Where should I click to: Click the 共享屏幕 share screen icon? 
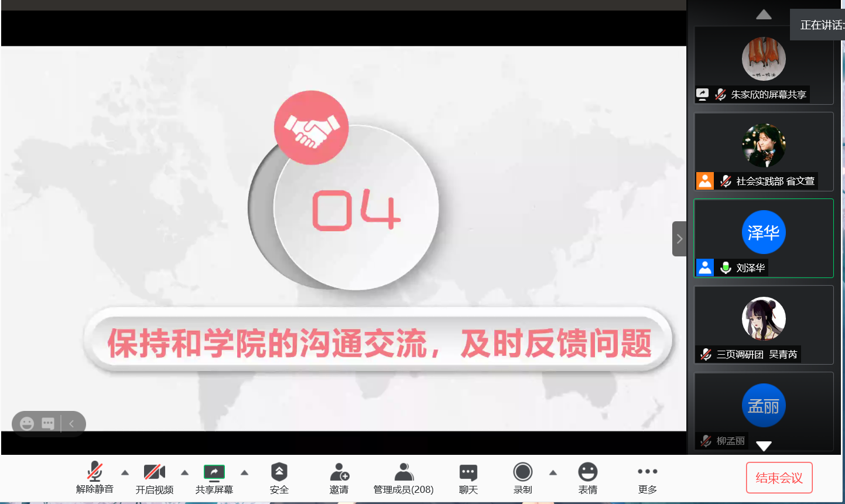tap(214, 472)
